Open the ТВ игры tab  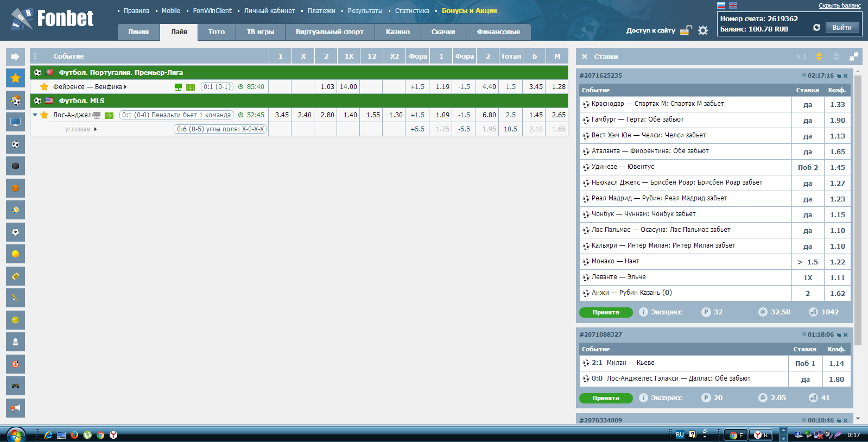261,32
